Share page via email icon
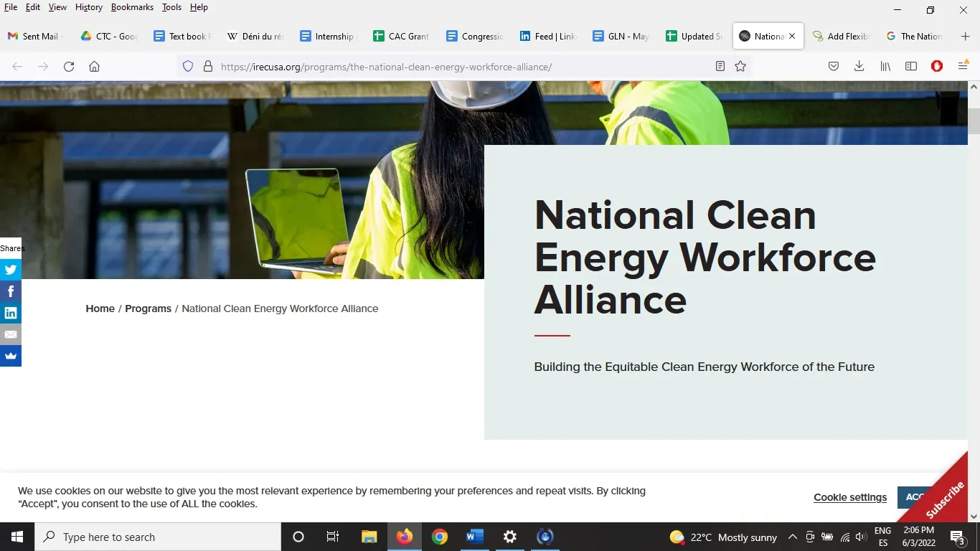The width and height of the screenshot is (980, 551). tap(11, 334)
